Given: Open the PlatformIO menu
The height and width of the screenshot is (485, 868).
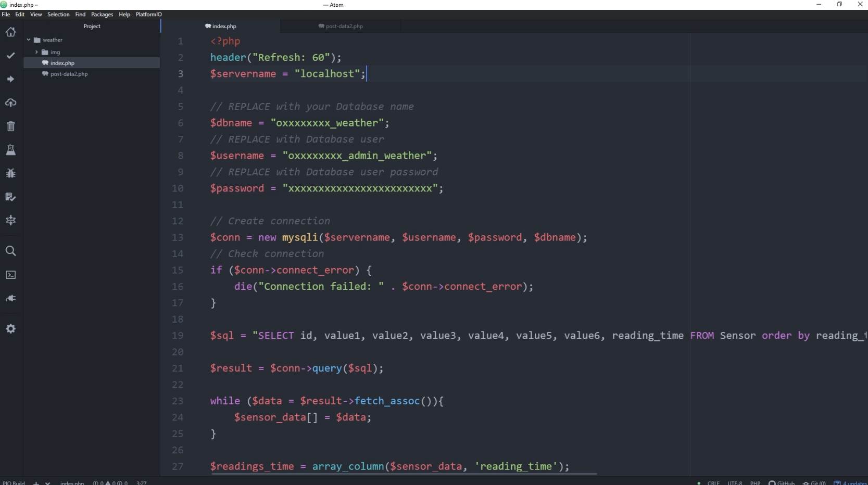Looking at the screenshot, I should pos(149,15).
